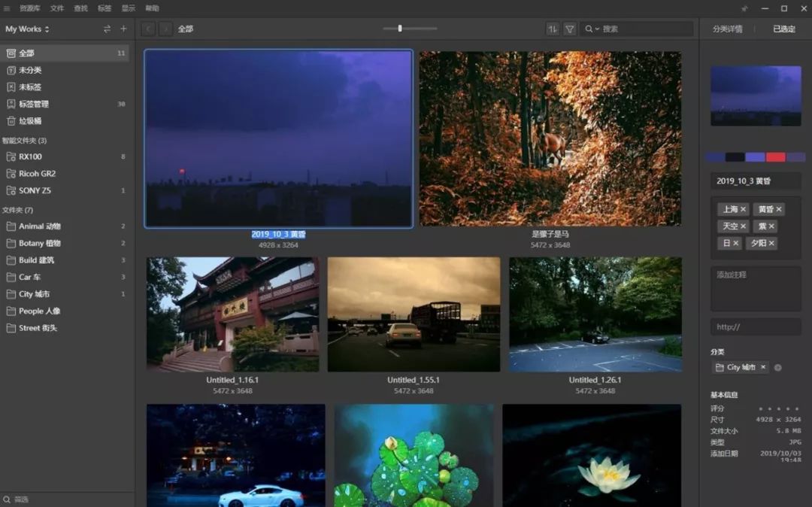Switch to the 分类详情 tab
Screen dimensions: 812x507
[x=727, y=29]
